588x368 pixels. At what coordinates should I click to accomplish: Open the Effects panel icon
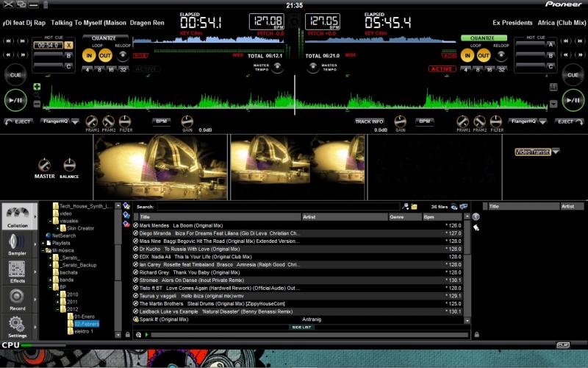tap(17, 269)
